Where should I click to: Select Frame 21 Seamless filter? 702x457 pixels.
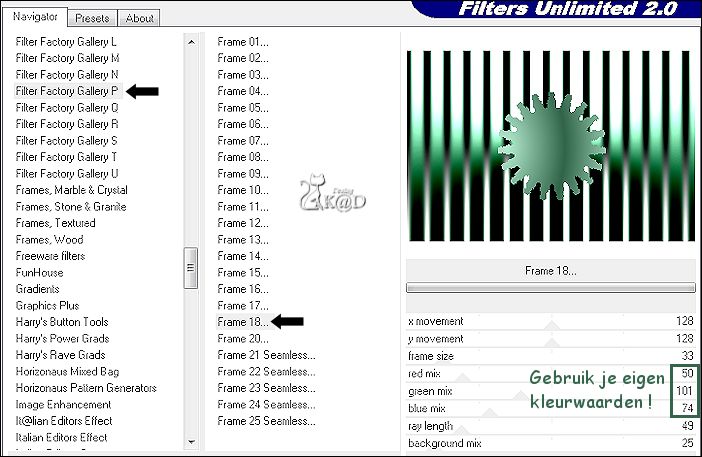click(x=266, y=355)
